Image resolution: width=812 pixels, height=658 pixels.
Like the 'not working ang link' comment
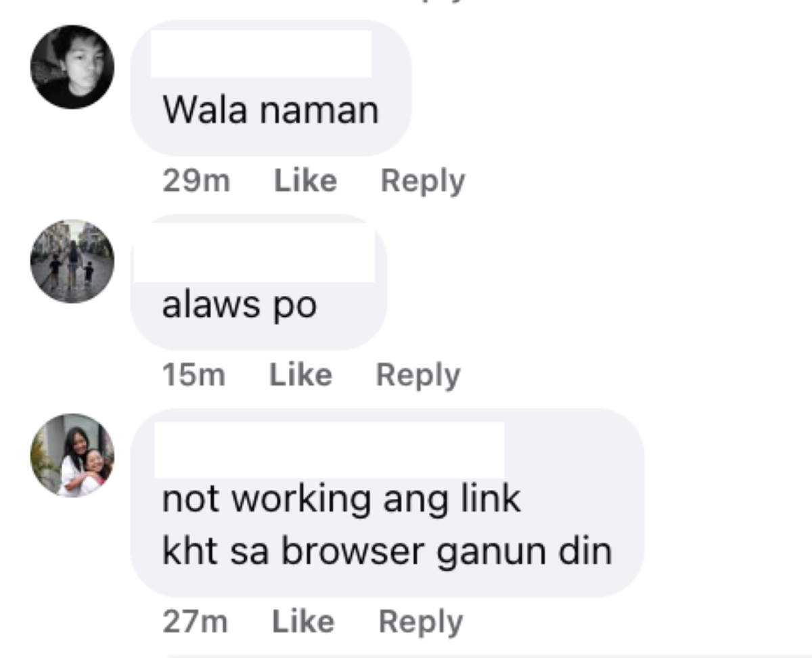click(x=303, y=622)
